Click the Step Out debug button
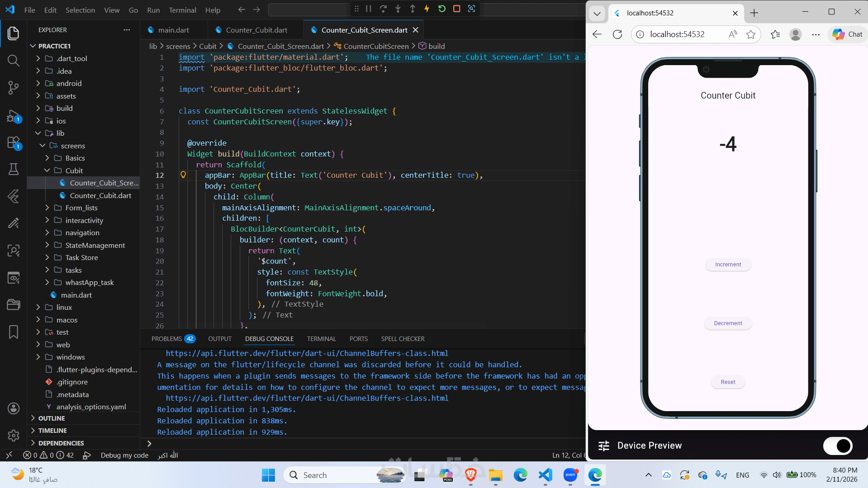The width and height of the screenshot is (868, 488). [x=413, y=9]
